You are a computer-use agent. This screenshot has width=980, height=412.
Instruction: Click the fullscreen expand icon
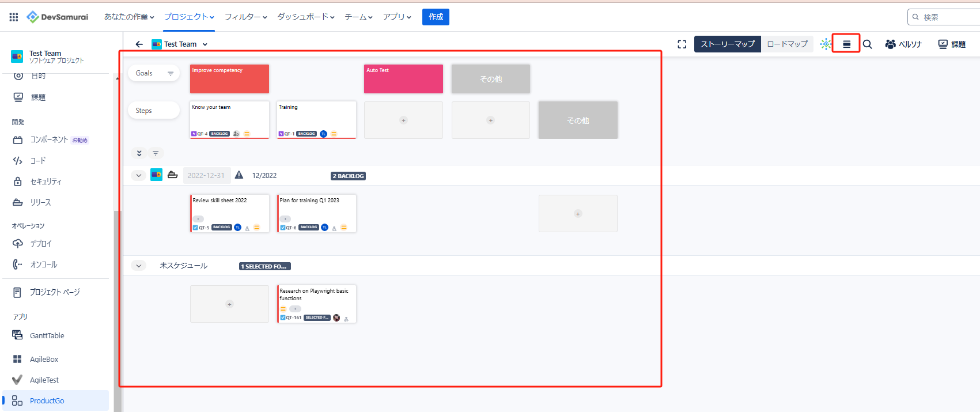tap(682, 44)
